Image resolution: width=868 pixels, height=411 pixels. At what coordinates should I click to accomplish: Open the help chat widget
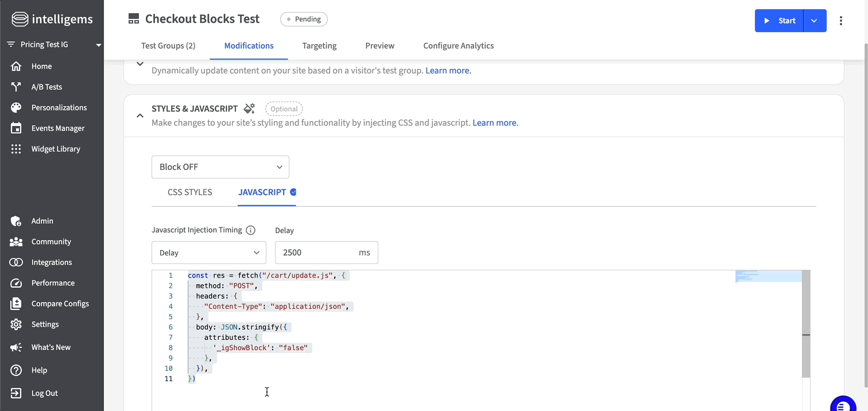tap(842, 405)
